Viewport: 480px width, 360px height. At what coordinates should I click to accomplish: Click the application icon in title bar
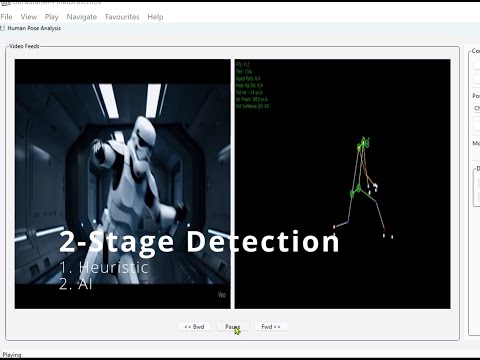(x=5, y=3)
